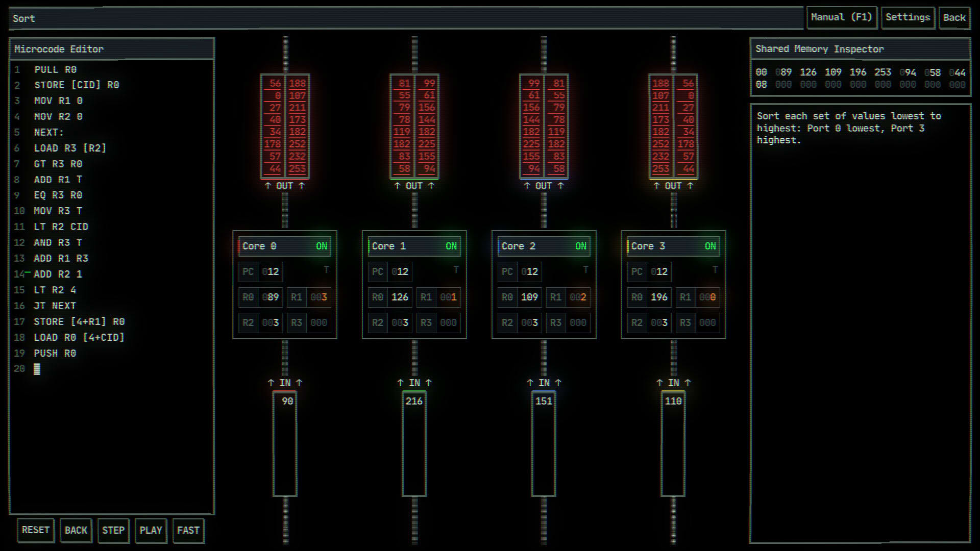The image size is (980, 551).
Task: Click the RESET button
Action: (x=36, y=530)
